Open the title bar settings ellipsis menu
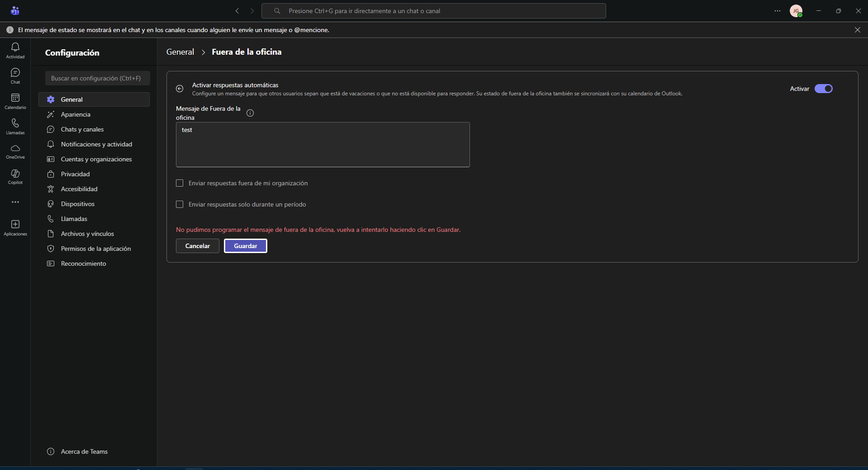This screenshot has height=470, width=868. (x=778, y=11)
